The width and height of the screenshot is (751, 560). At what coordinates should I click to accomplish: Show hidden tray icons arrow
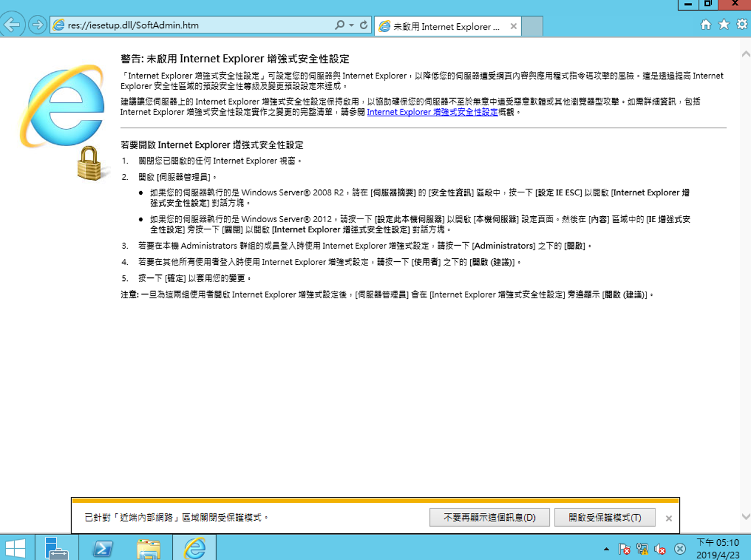(x=606, y=549)
